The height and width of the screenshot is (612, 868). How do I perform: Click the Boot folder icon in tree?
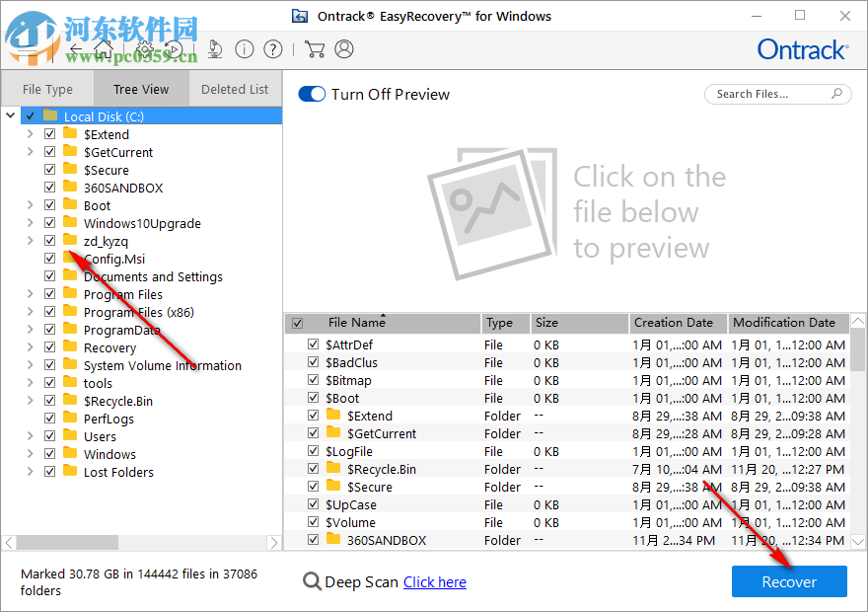point(70,204)
